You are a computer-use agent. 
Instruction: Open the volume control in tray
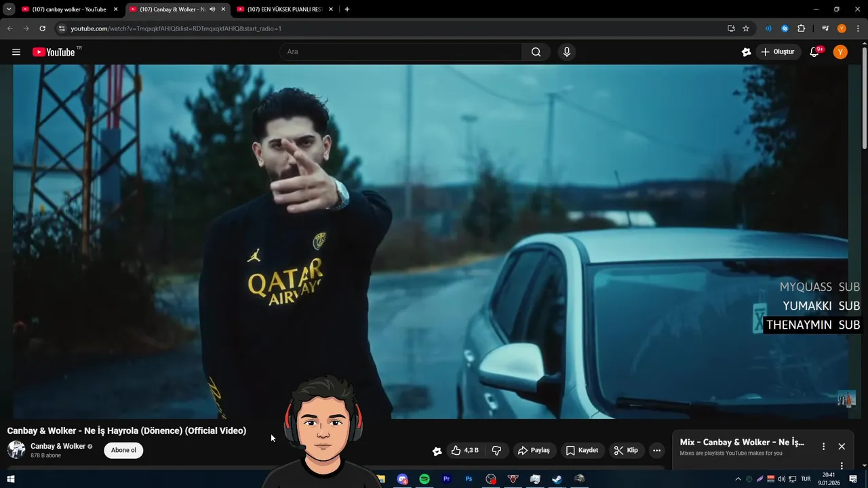(x=781, y=479)
